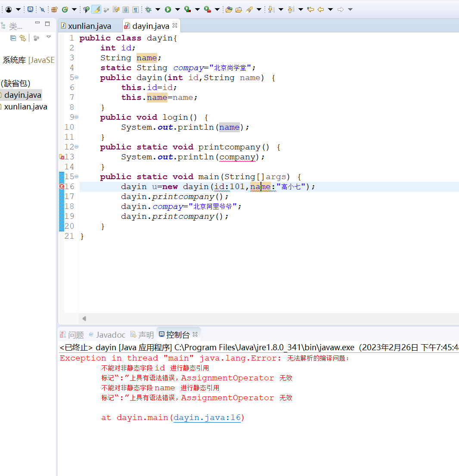
Task: Open the Search flashlight dropdown arrow
Action: click(x=259, y=9)
